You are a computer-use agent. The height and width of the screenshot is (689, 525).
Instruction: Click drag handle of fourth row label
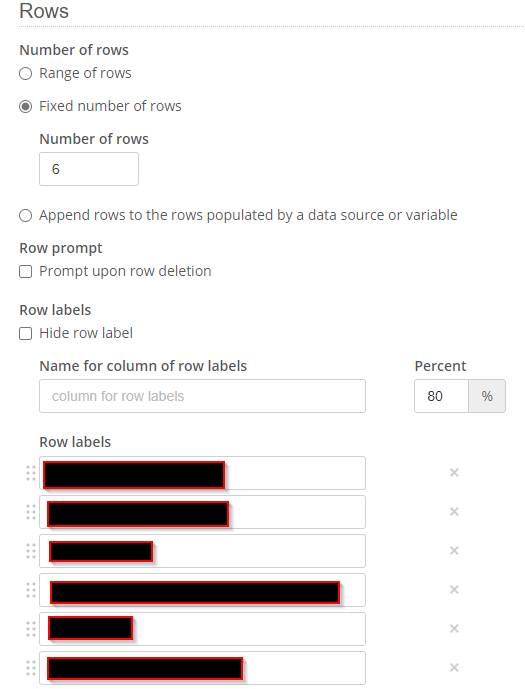pyautogui.click(x=31, y=590)
